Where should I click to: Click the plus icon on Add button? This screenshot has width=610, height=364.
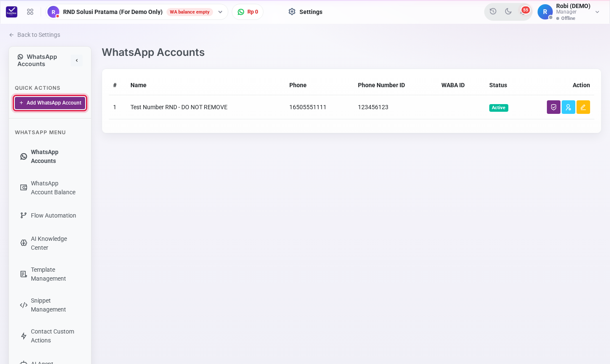(x=21, y=103)
